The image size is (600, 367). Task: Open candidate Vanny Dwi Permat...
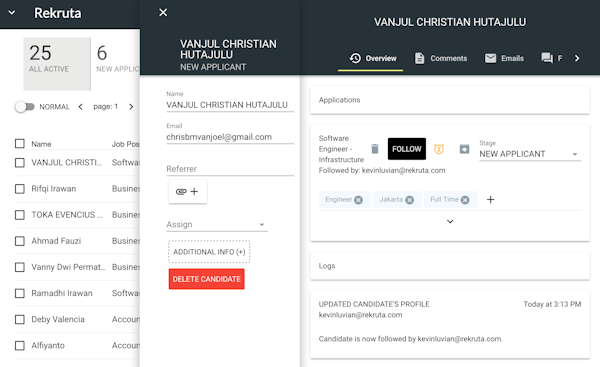point(68,267)
